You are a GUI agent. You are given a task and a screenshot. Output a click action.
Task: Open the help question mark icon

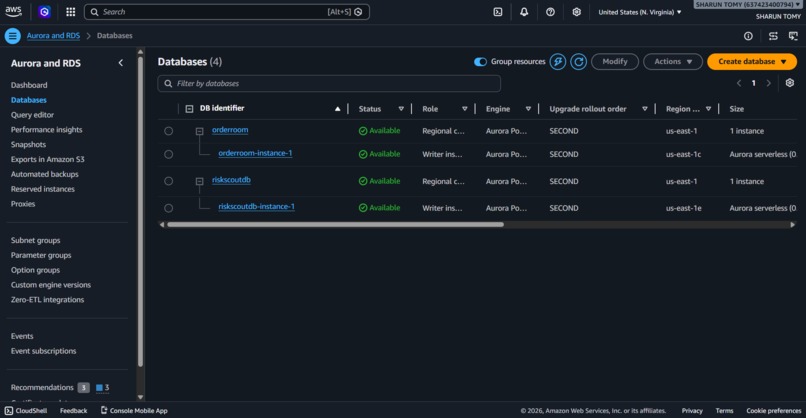tap(550, 12)
